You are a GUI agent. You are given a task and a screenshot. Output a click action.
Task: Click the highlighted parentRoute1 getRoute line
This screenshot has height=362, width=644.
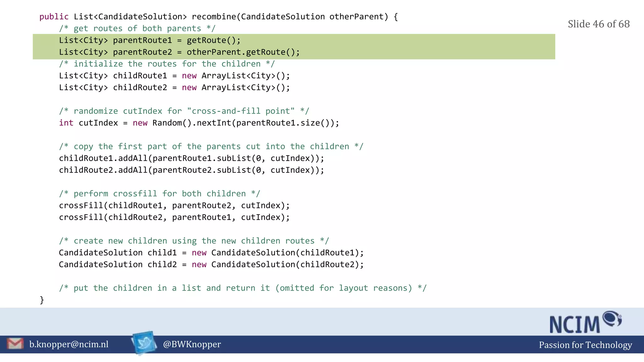(x=150, y=40)
